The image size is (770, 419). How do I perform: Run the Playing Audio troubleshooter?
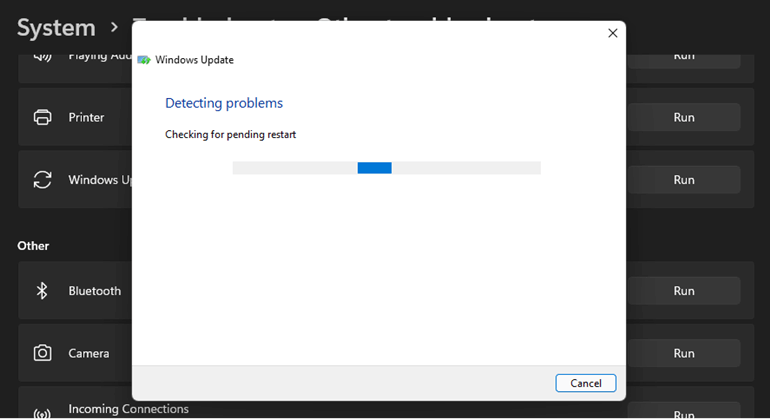point(684,59)
